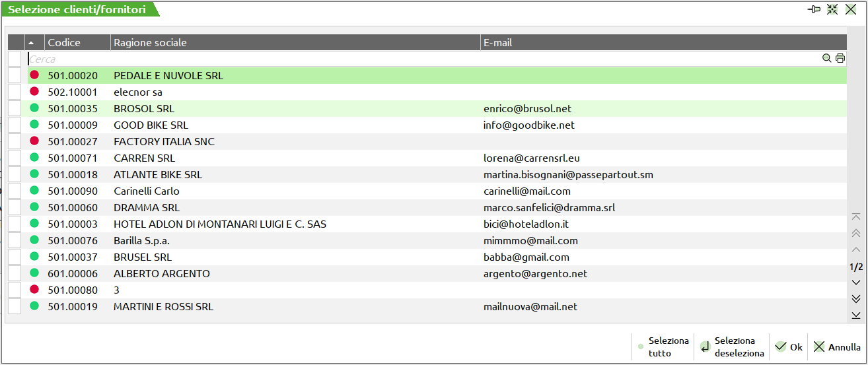This screenshot has width=868, height=365.
Task: Sort by Ragione sociale column header
Action: (150, 42)
